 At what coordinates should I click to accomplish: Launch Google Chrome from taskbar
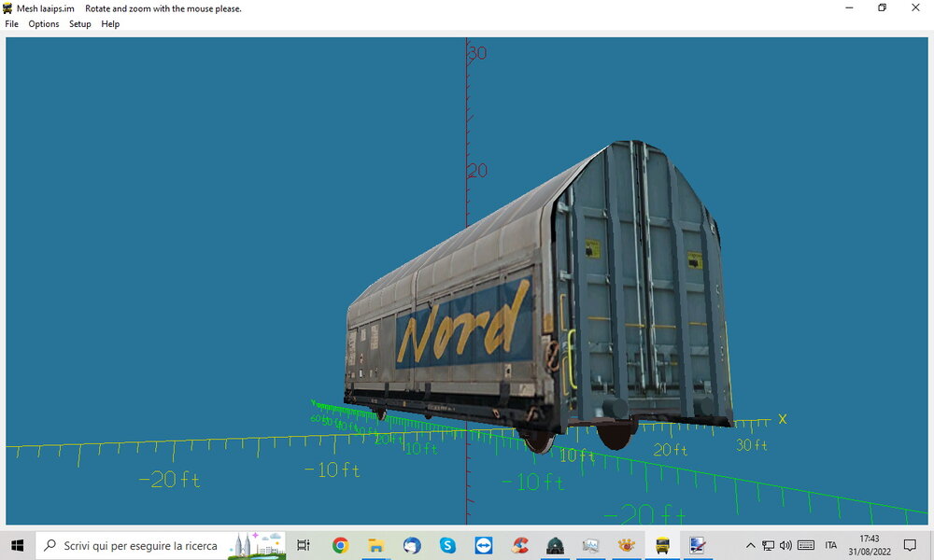point(340,545)
